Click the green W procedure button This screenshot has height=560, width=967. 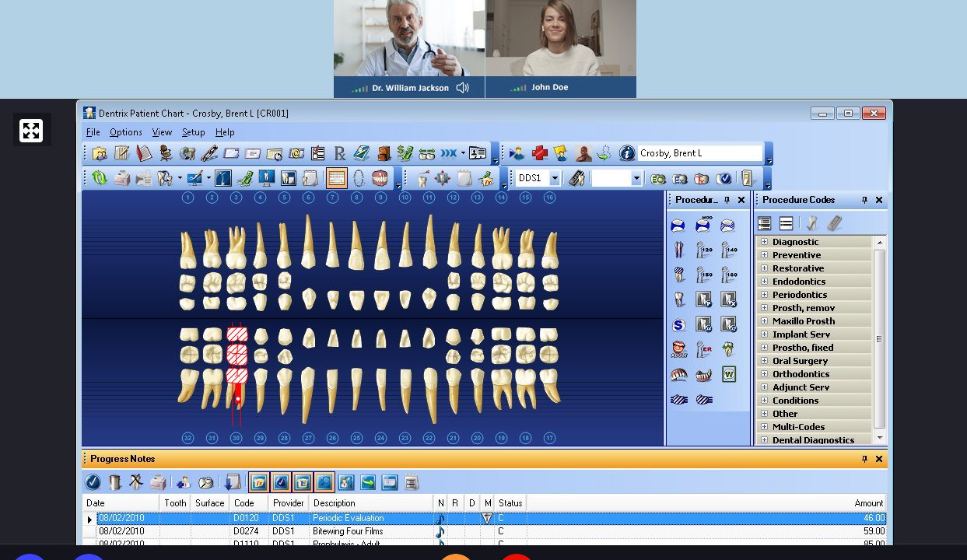coord(728,374)
